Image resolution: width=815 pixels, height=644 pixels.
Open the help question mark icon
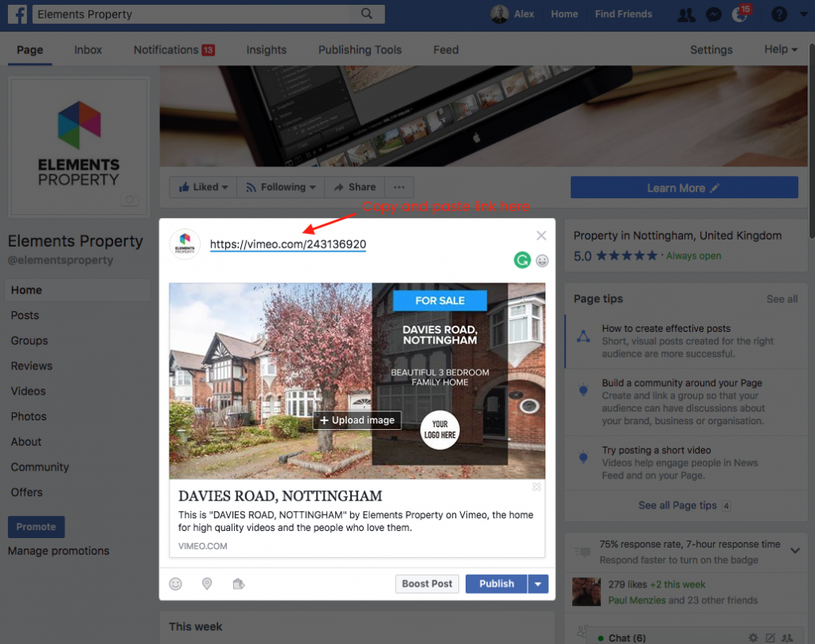click(x=778, y=14)
